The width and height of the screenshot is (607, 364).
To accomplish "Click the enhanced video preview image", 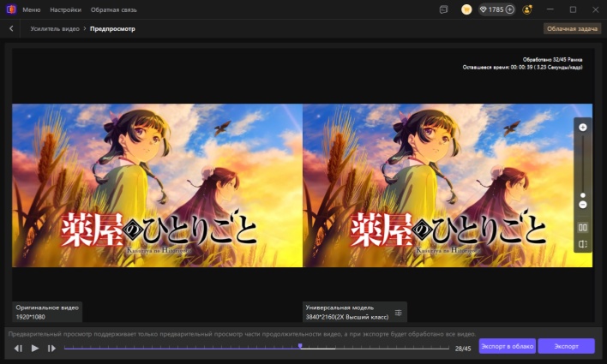I will pos(448,185).
